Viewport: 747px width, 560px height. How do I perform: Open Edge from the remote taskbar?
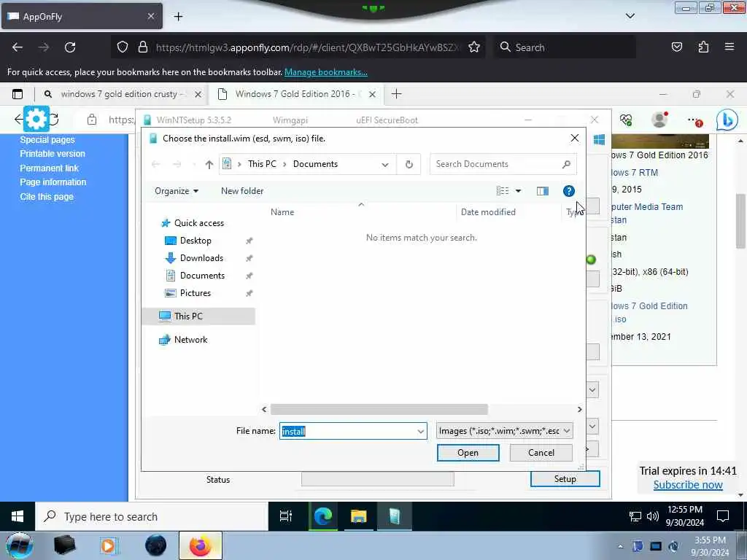pos(322,516)
